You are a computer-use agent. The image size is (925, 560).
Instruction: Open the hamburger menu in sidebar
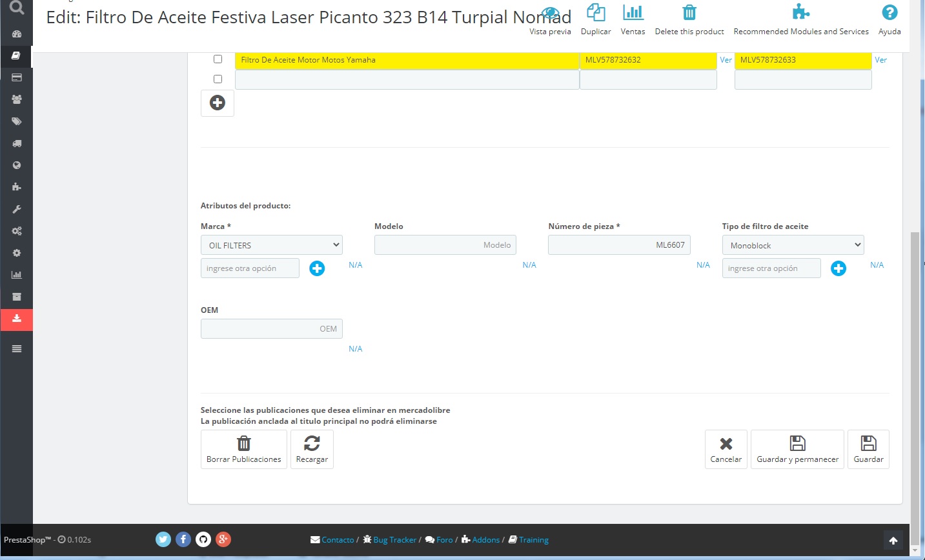[17, 349]
